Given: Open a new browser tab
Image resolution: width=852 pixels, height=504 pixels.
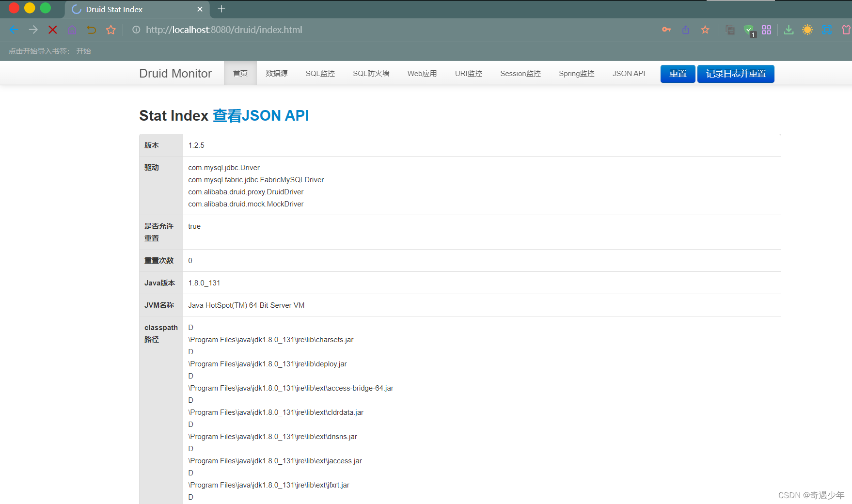Looking at the screenshot, I should point(221,9).
